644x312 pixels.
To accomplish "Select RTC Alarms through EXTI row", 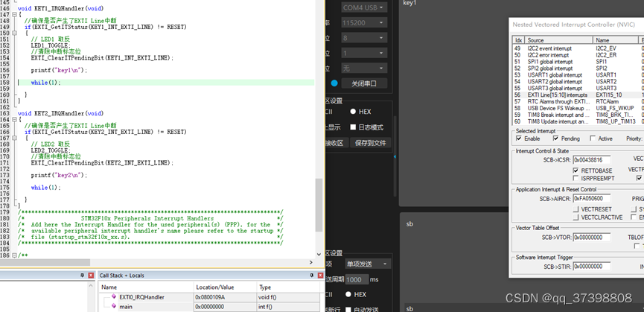I will 578,101.
